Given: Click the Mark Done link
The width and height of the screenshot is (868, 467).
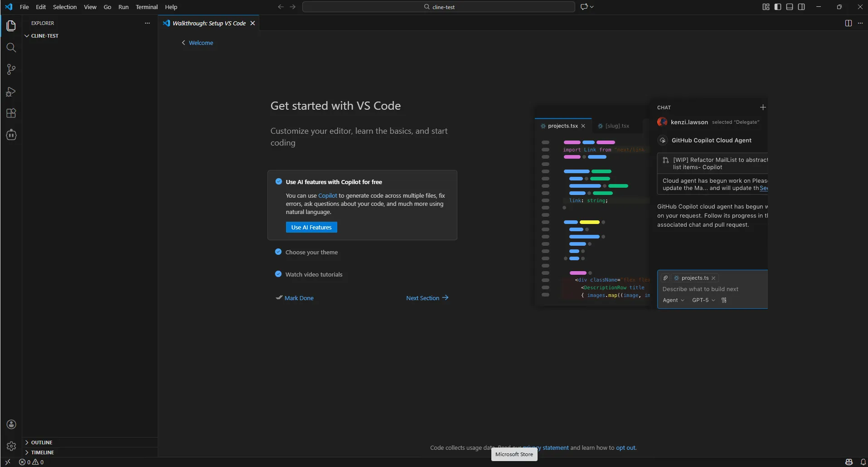Looking at the screenshot, I should tap(298, 298).
